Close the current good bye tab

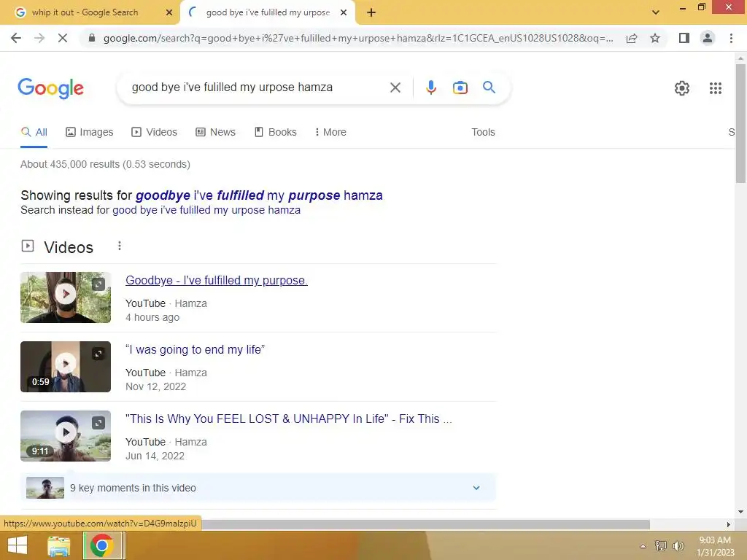344,12
